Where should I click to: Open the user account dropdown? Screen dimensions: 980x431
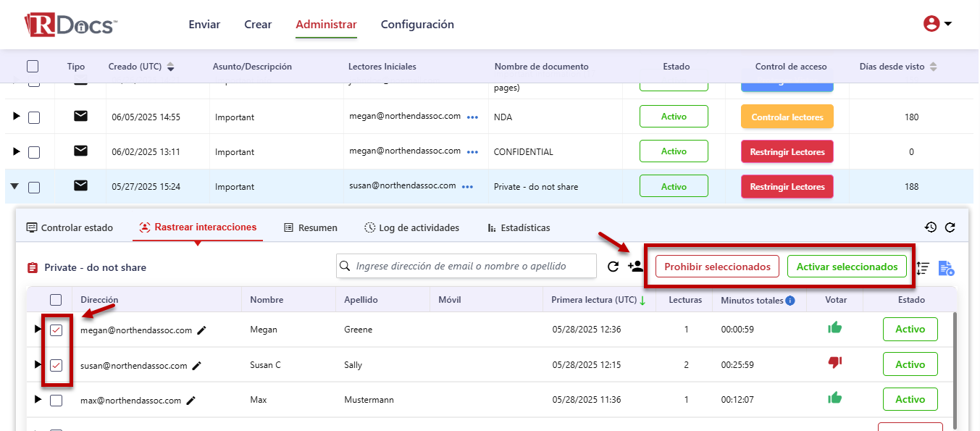coord(937,24)
